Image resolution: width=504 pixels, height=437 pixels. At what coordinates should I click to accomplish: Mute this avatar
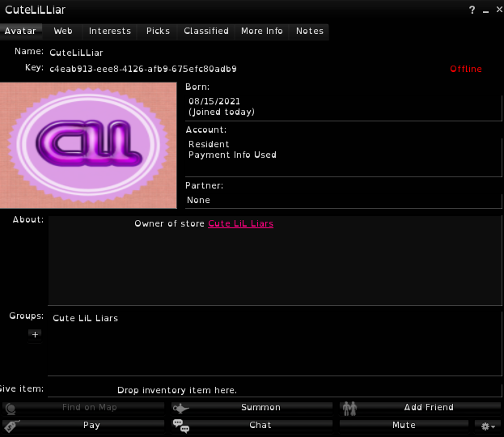404,426
